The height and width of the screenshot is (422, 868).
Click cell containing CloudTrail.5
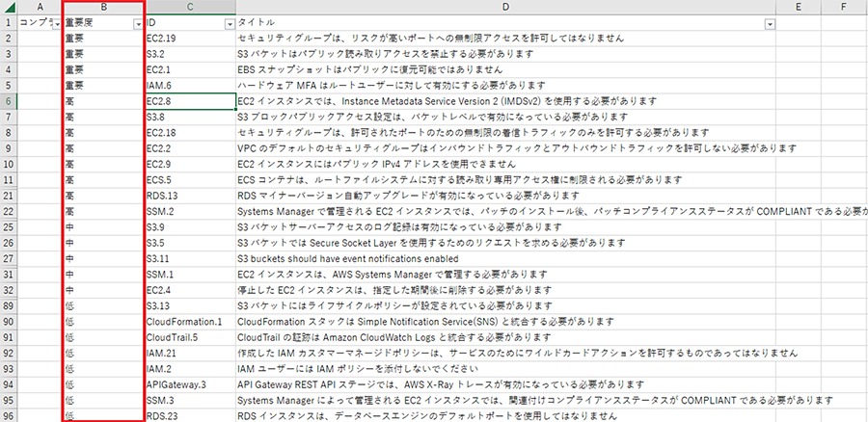point(190,337)
